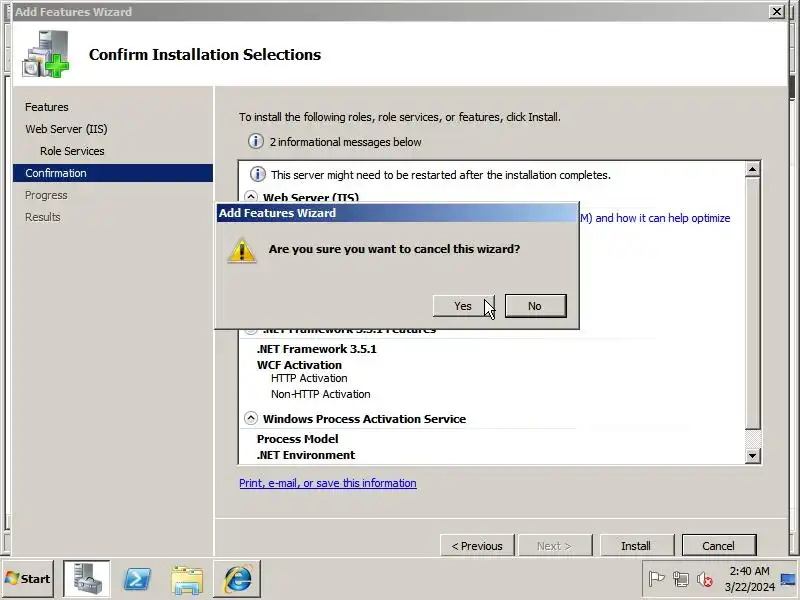Image resolution: width=800 pixels, height=600 pixels.
Task: Click the list scrollbar up arrow
Action: click(x=753, y=169)
